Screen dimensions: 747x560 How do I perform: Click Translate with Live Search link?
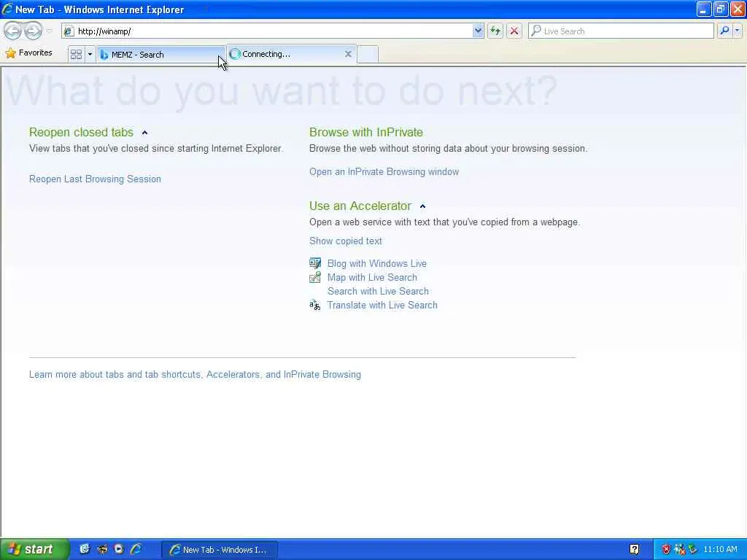(382, 306)
